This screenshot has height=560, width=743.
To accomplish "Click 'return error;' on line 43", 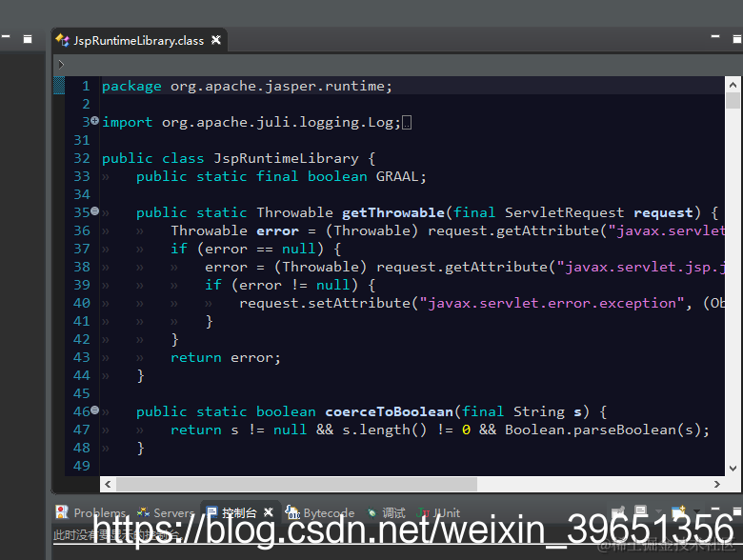I will (226, 358).
